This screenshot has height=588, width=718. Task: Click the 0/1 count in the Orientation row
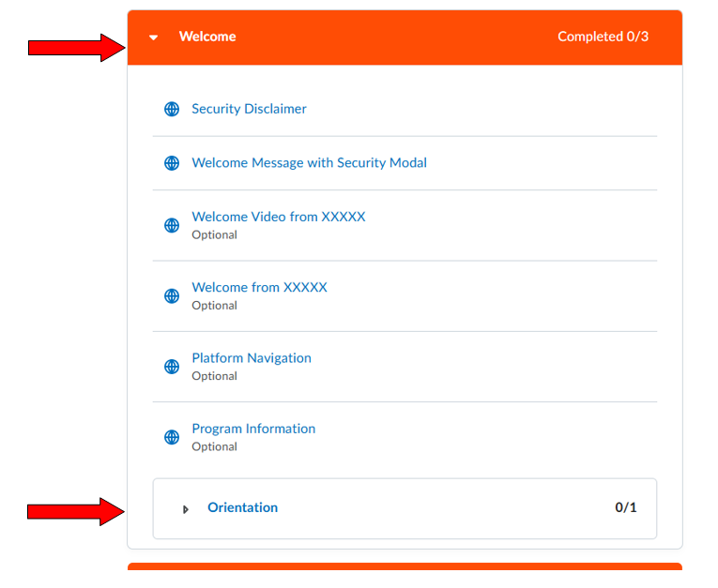625,507
